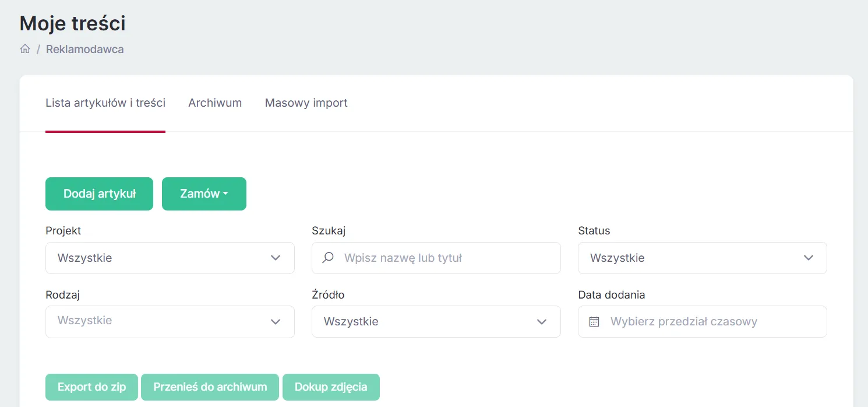This screenshot has height=407, width=868.
Task: Click the Dokup zdjęcia button
Action: [331, 387]
